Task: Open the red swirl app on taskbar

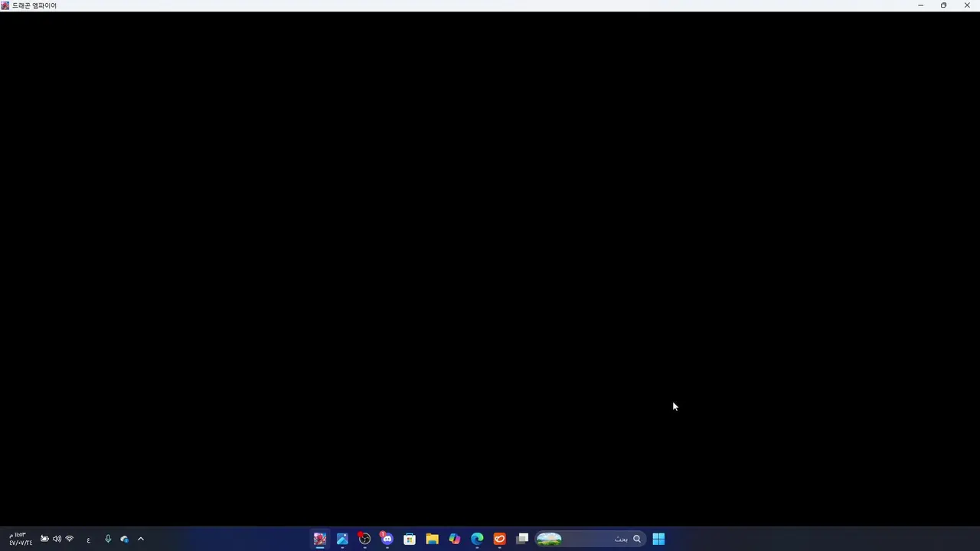Action: click(x=500, y=539)
